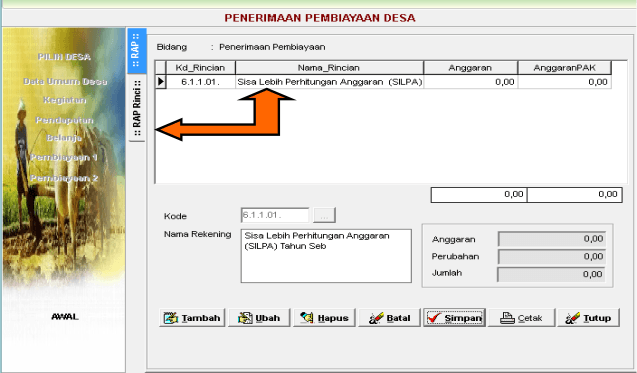Open Pendapatan sidebar menu
This screenshot has height=373, width=637.
tap(64, 120)
